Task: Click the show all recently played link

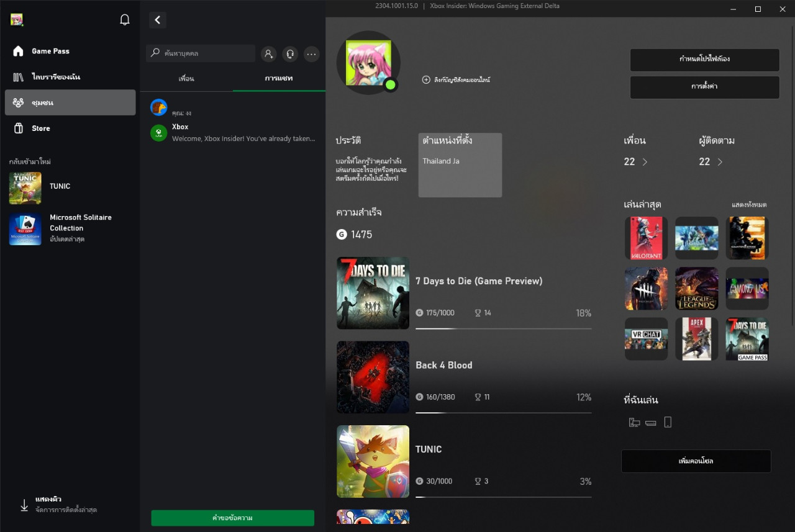Action: tap(749, 205)
